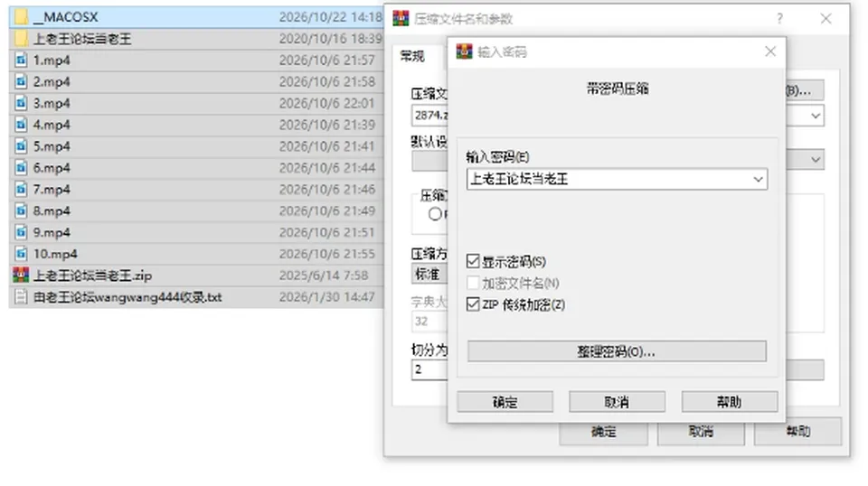
Task: Select 4.mp4 video file icon
Action: 21,125
